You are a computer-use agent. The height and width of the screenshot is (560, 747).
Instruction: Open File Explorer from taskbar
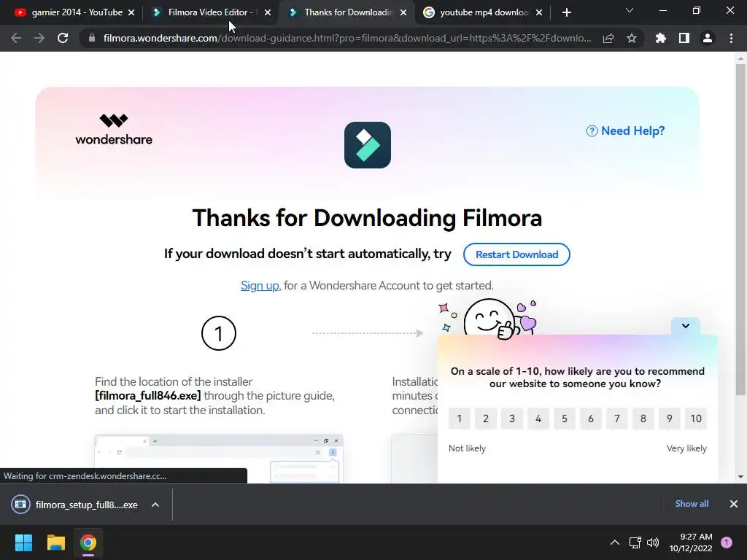pos(55,542)
